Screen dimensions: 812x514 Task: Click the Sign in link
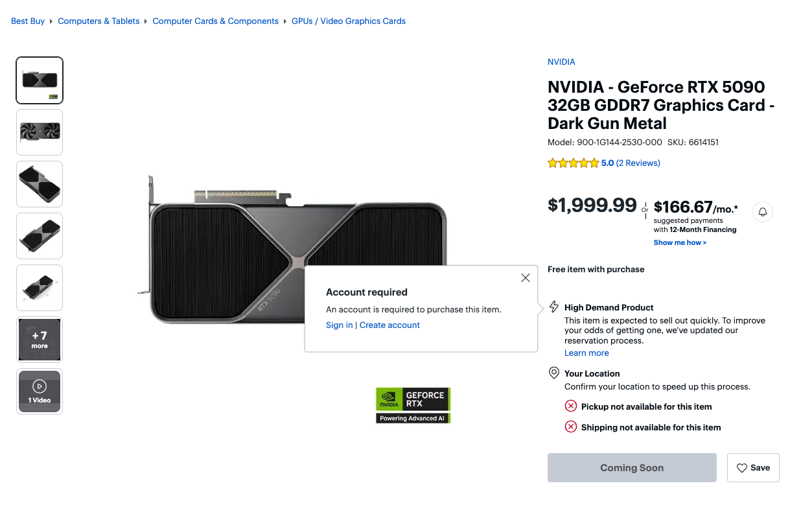click(x=340, y=325)
